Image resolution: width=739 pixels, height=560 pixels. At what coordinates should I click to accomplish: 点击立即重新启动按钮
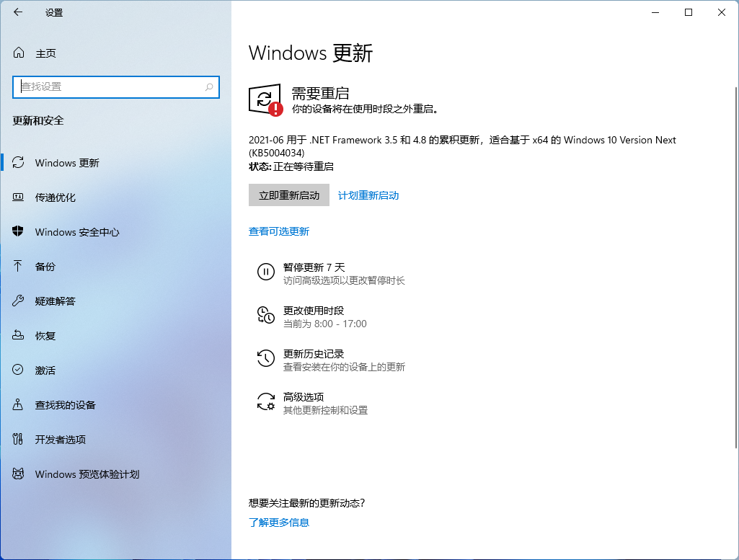click(288, 195)
